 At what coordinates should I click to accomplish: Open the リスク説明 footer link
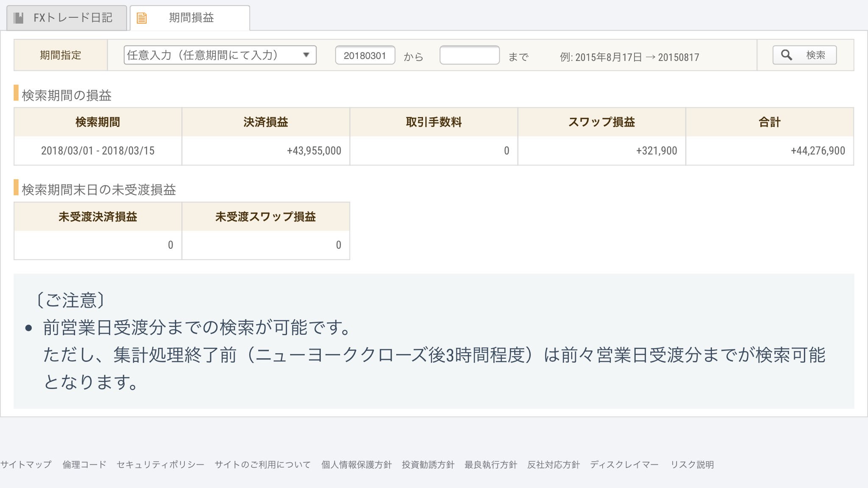692,465
